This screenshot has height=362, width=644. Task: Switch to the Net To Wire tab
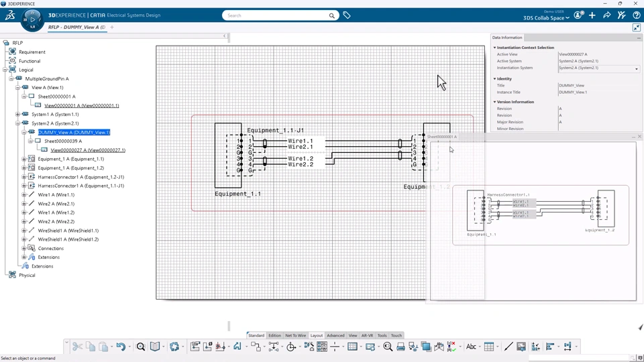[295, 335]
